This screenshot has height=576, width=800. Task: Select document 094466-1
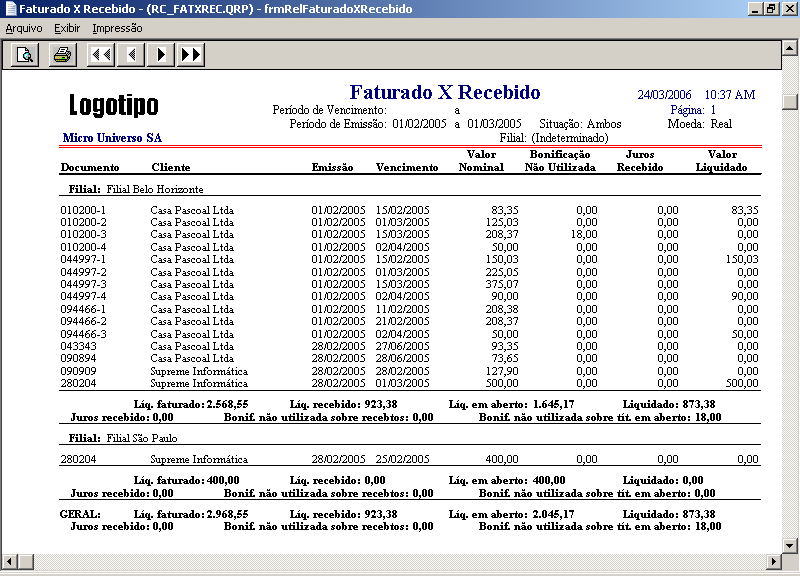(83, 309)
